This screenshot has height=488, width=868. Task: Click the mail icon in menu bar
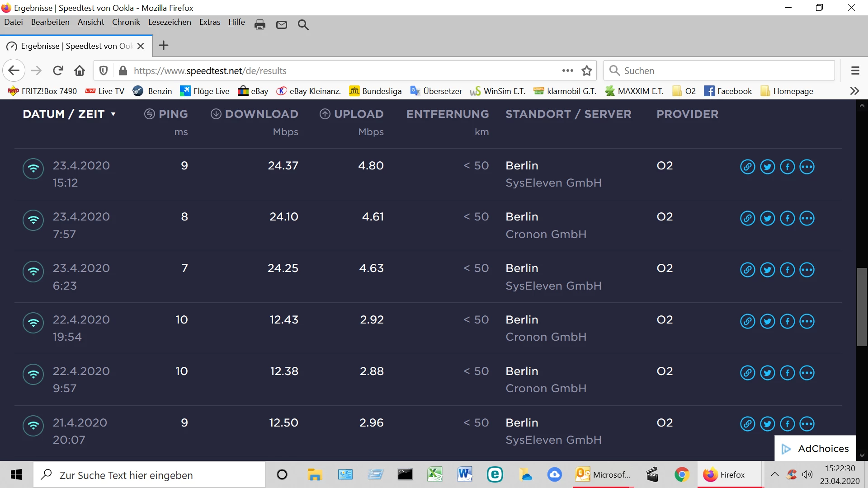point(282,25)
